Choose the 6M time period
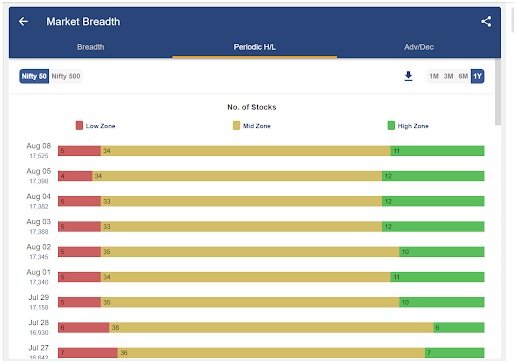This screenshot has height=363, width=516. point(463,76)
